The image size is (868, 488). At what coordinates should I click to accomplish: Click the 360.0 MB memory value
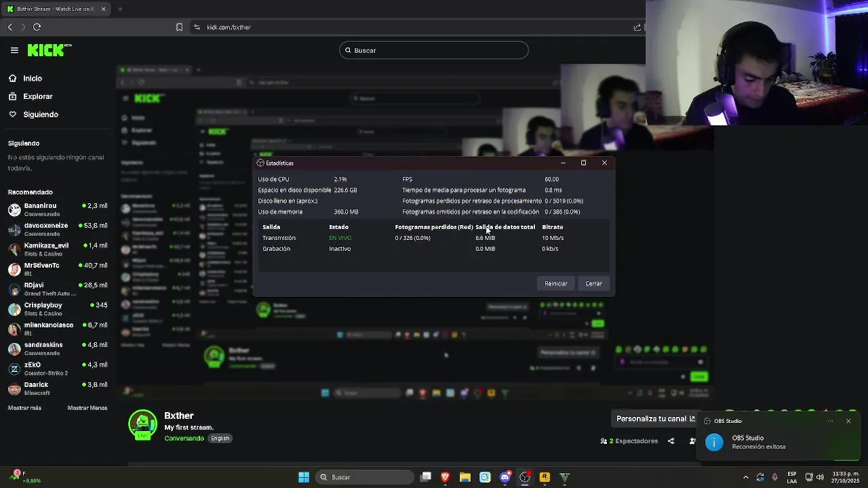pos(346,212)
